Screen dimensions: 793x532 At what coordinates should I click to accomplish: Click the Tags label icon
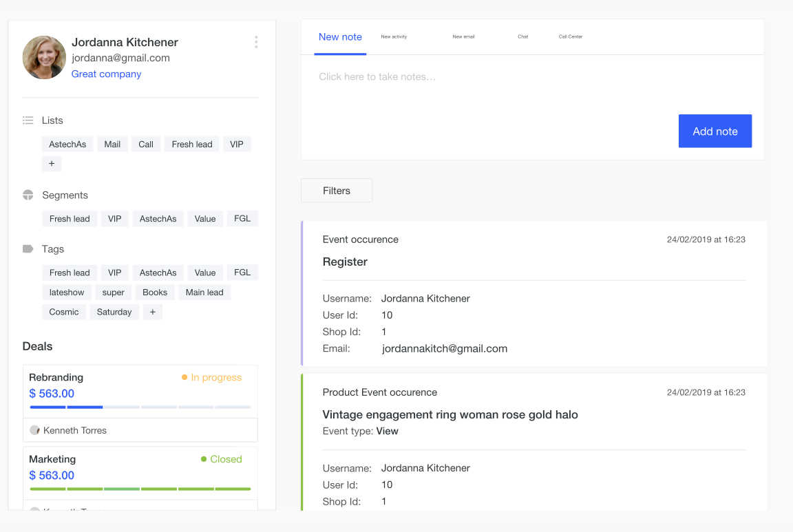tap(28, 249)
